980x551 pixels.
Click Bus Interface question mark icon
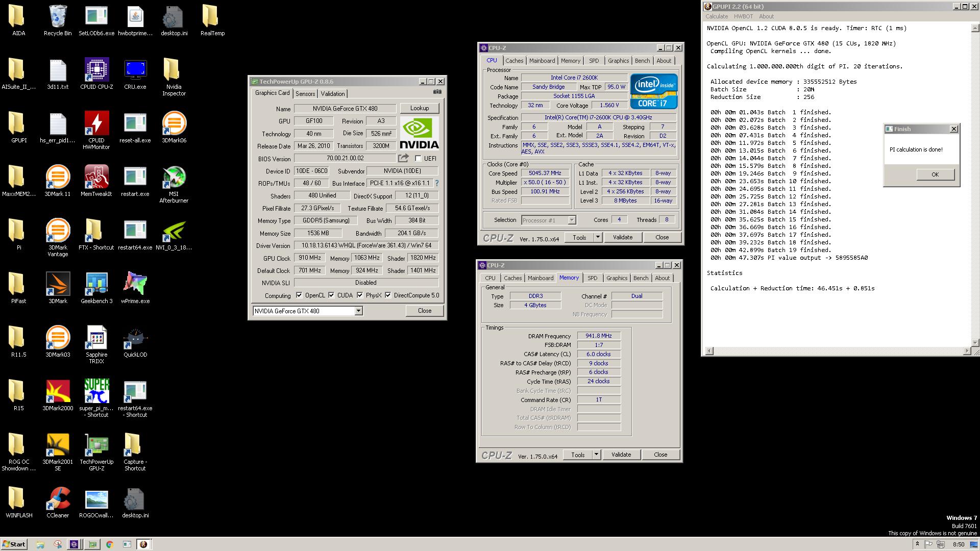pos(437,183)
